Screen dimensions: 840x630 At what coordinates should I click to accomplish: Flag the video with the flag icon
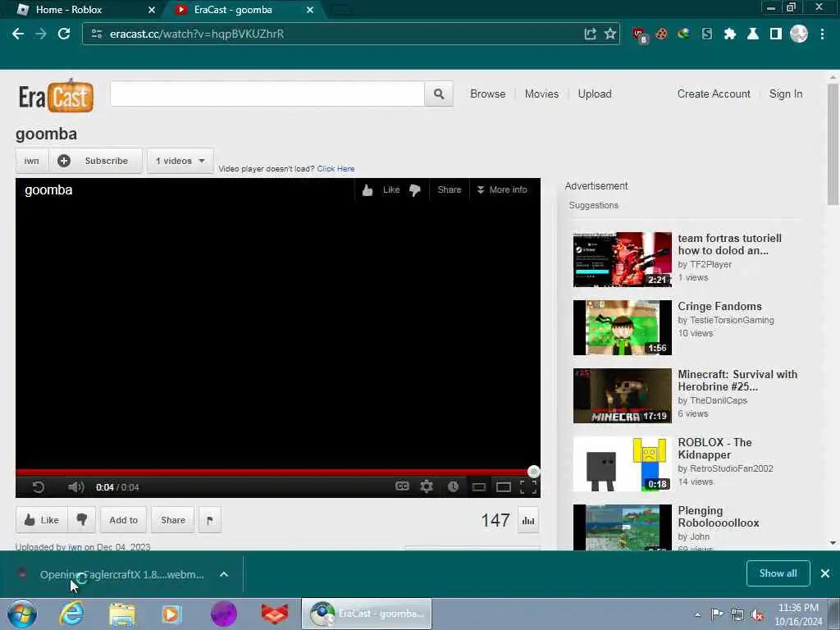tap(209, 519)
